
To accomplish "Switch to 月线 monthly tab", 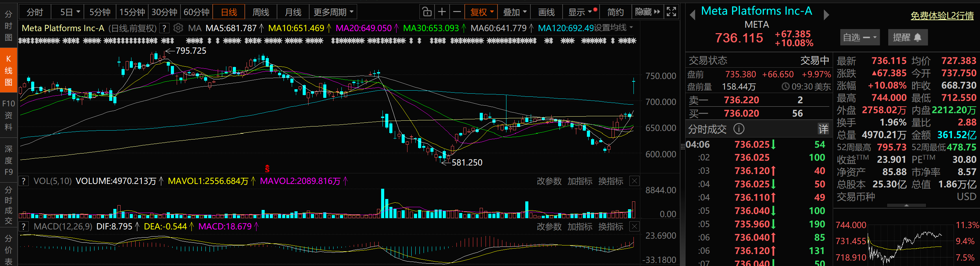I will click(293, 12).
